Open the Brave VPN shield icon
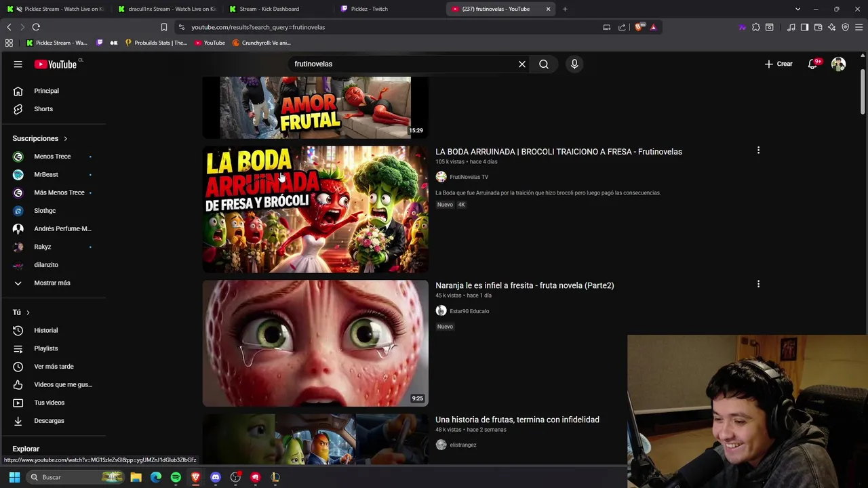Viewport: 868px width, 488px height. pyautogui.click(x=845, y=27)
